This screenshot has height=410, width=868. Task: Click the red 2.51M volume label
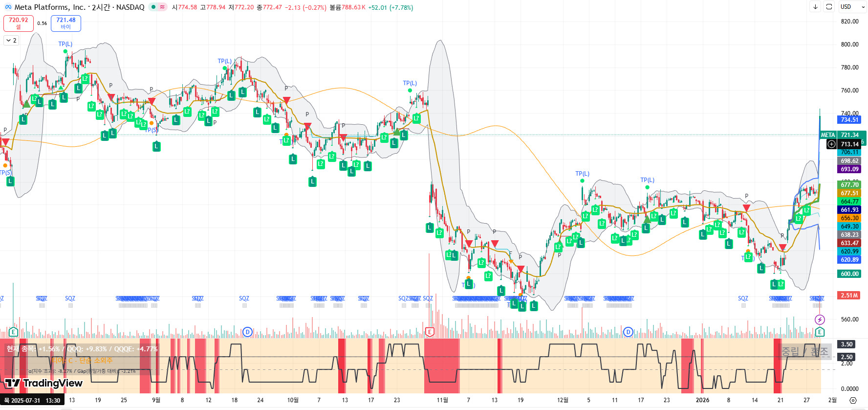(x=849, y=296)
